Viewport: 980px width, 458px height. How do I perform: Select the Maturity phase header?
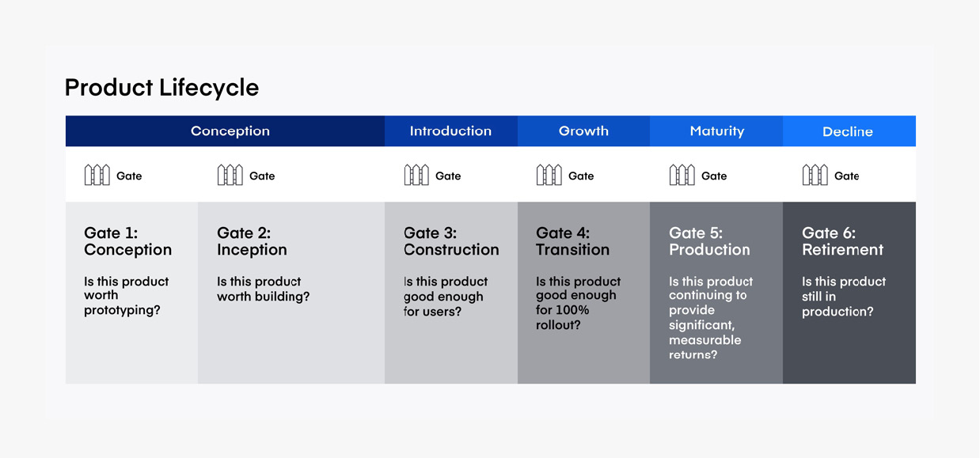[x=716, y=131]
